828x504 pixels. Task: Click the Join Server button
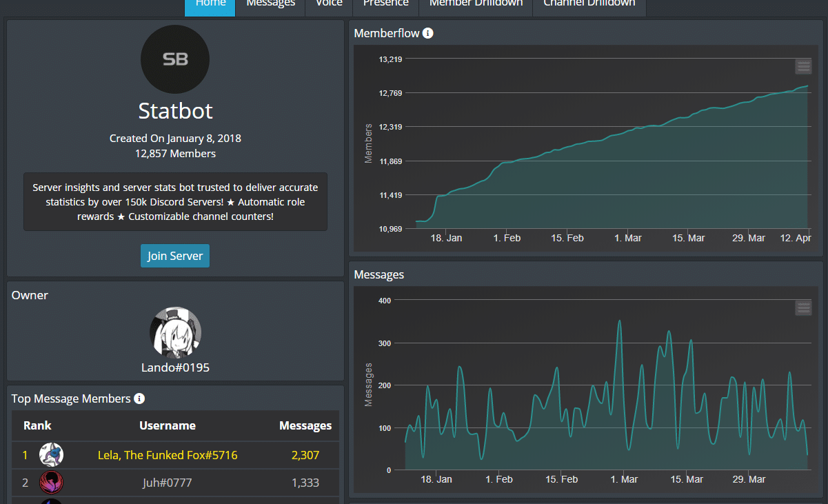click(x=174, y=255)
